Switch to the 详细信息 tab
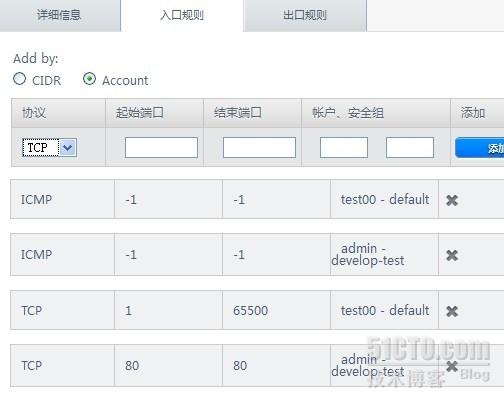Viewport: 504px width, 402px height. [x=60, y=15]
